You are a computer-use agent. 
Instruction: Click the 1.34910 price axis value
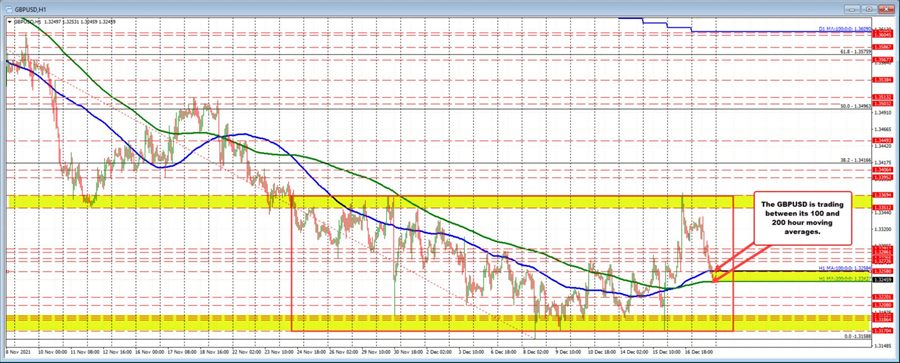[882, 114]
